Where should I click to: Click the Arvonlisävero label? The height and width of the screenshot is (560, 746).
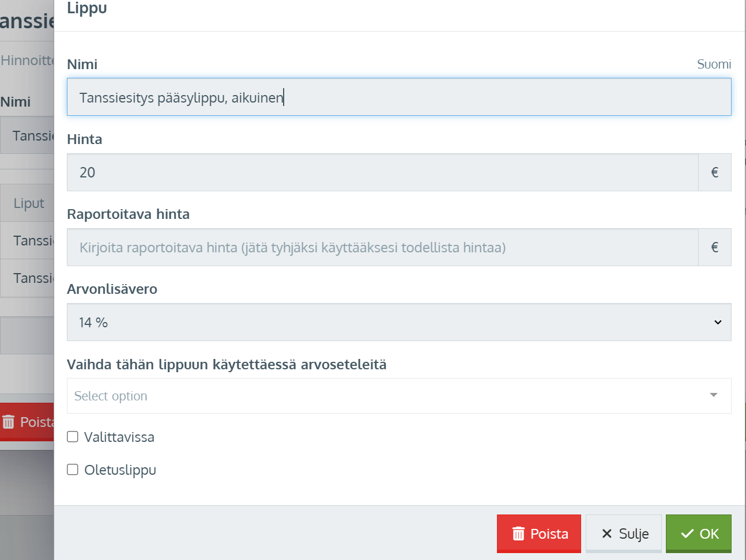(x=112, y=289)
